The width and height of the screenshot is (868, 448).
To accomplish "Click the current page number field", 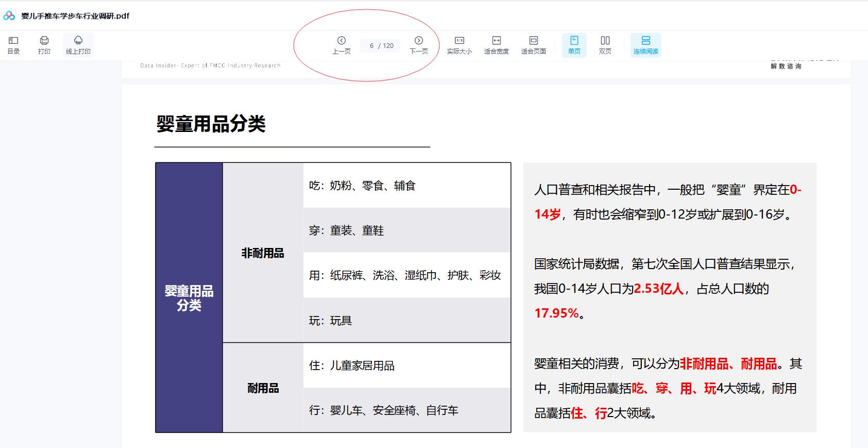I will [372, 46].
